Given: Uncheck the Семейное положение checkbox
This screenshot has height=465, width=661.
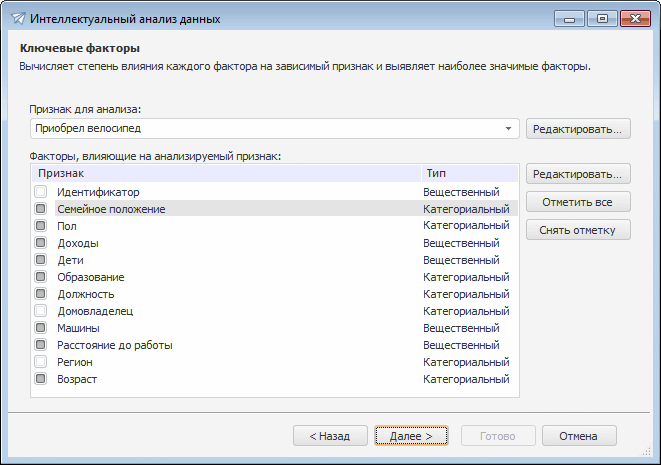Looking at the screenshot, I should [x=41, y=209].
